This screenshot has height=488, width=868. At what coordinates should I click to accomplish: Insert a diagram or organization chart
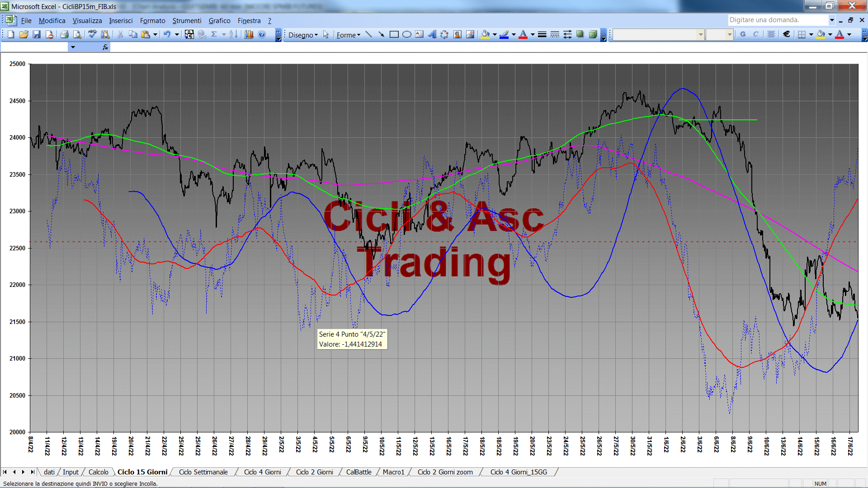tap(444, 34)
